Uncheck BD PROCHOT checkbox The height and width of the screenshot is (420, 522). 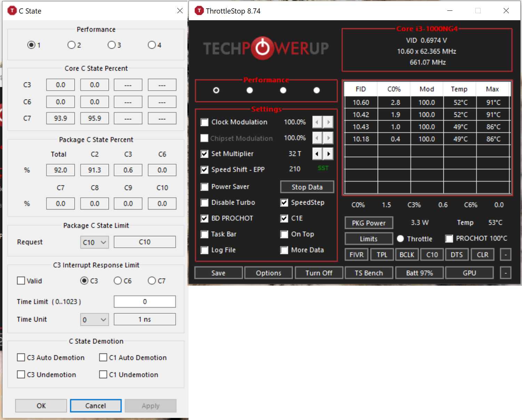204,219
